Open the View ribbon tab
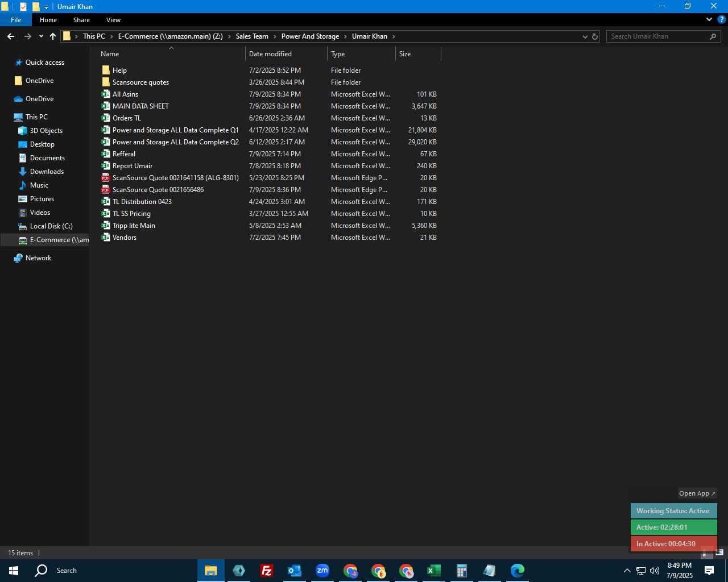The width and height of the screenshot is (728, 582). (113, 20)
